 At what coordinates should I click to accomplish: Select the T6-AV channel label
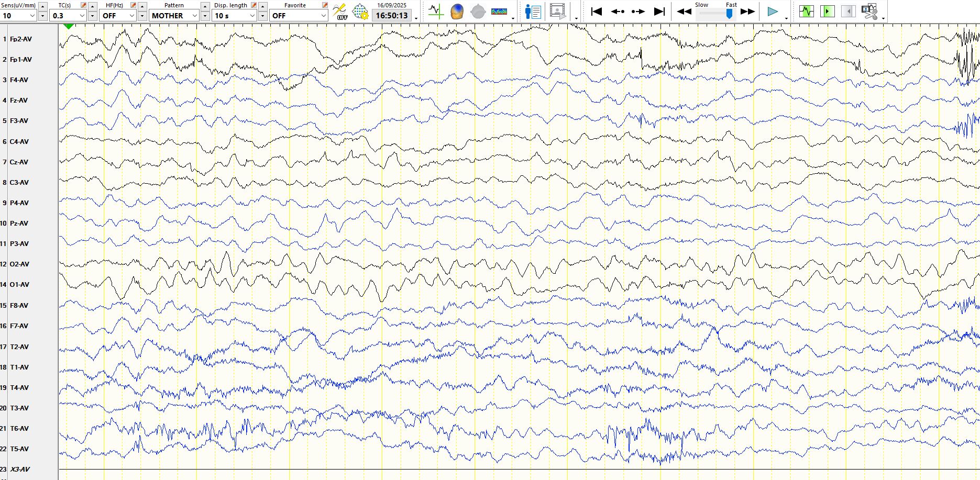(19, 429)
